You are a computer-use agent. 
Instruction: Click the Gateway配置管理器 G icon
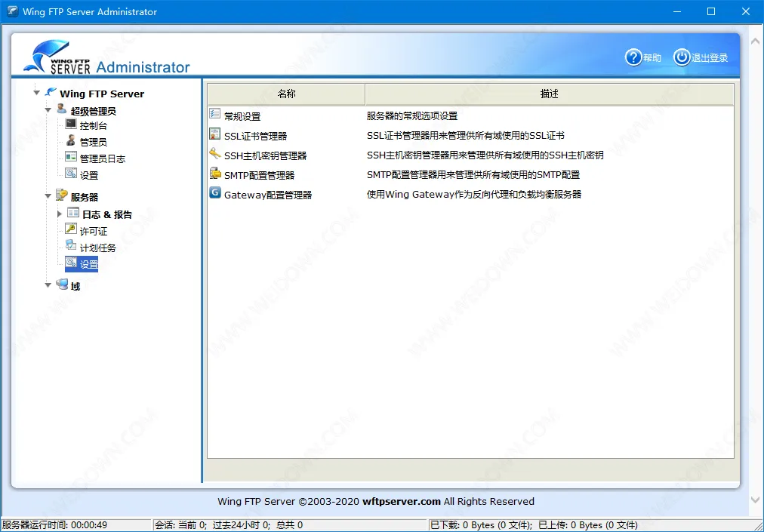[x=215, y=192]
